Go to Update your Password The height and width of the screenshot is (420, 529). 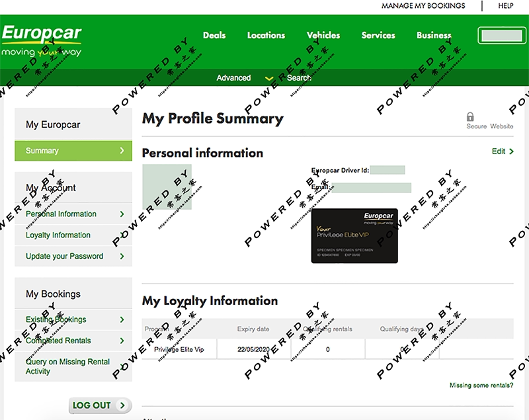tap(73, 257)
